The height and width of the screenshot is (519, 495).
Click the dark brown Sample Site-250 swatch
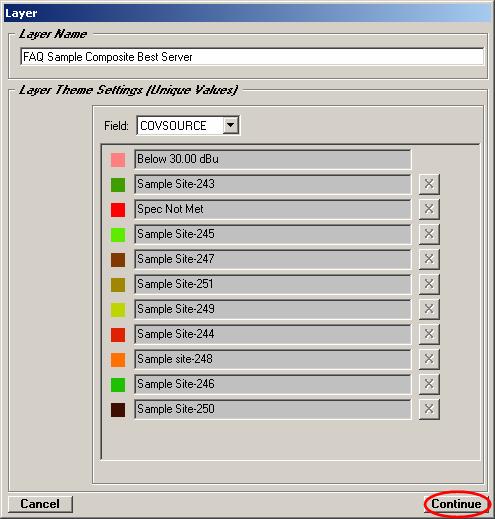(118, 410)
